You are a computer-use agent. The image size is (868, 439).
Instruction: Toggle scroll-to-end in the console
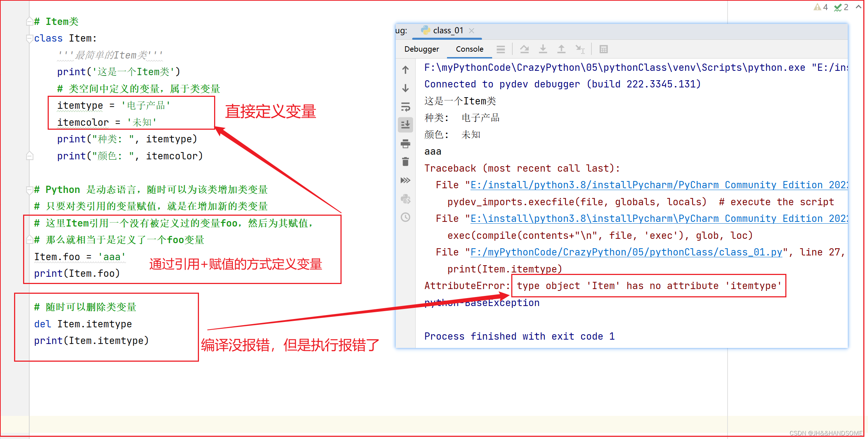(405, 125)
